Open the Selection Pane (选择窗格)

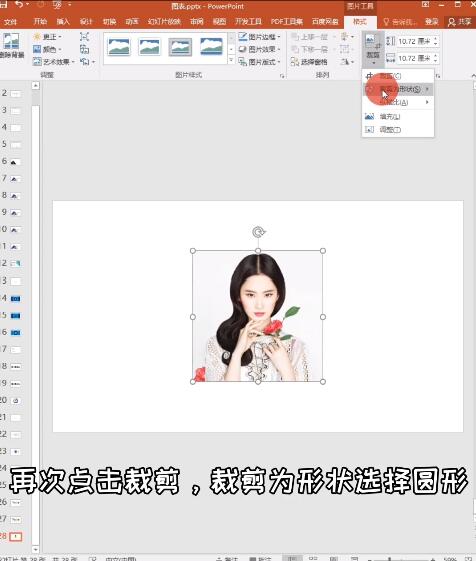pyautogui.click(x=309, y=62)
